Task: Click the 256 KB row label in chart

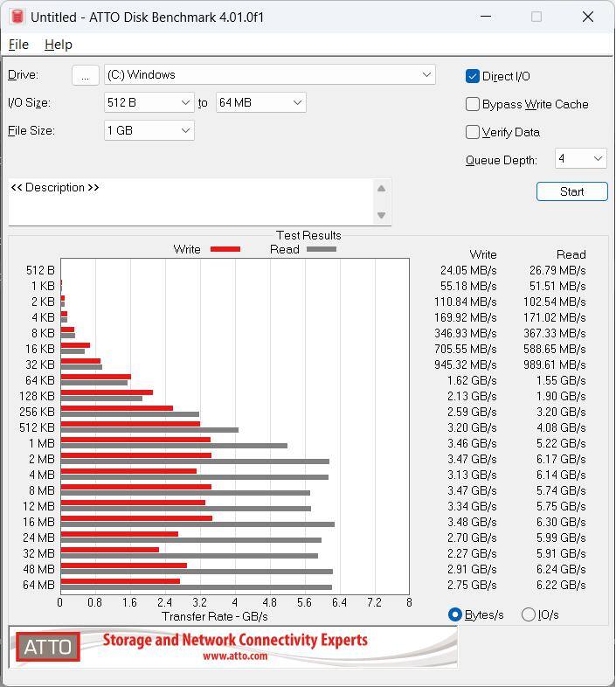Action: tap(37, 412)
